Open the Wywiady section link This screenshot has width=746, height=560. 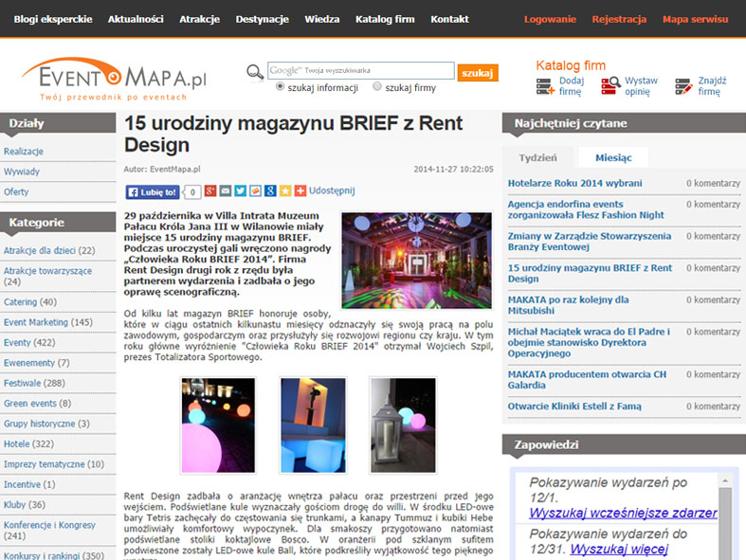point(22,172)
